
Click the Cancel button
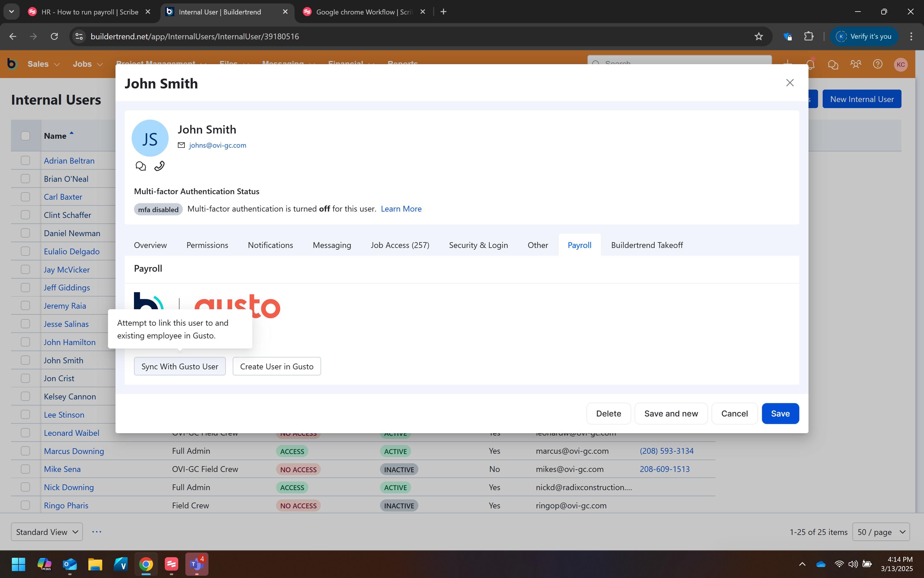[734, 414]
